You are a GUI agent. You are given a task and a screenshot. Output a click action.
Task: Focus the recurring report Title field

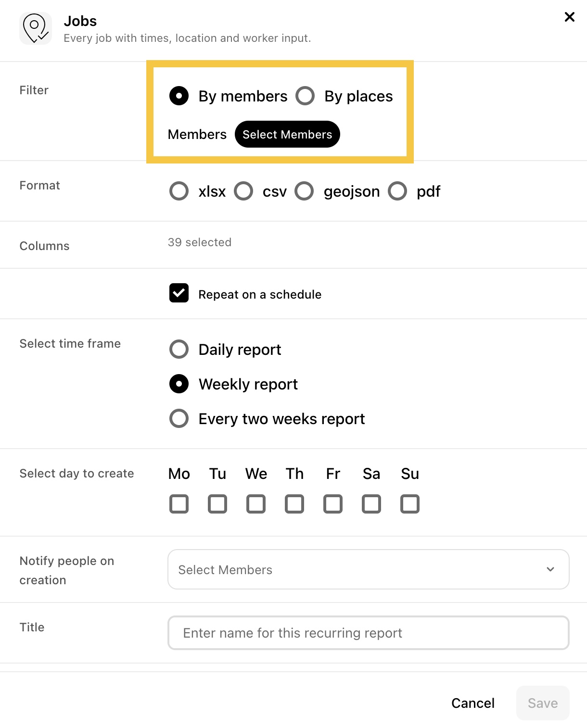pyautogui.click(x=369, y=633)
